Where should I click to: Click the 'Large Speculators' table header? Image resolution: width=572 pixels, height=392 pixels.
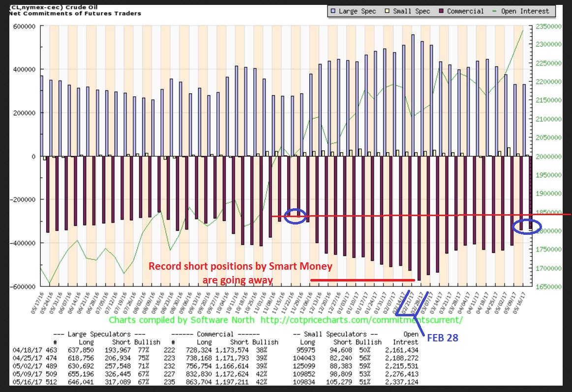pos(99,334)
